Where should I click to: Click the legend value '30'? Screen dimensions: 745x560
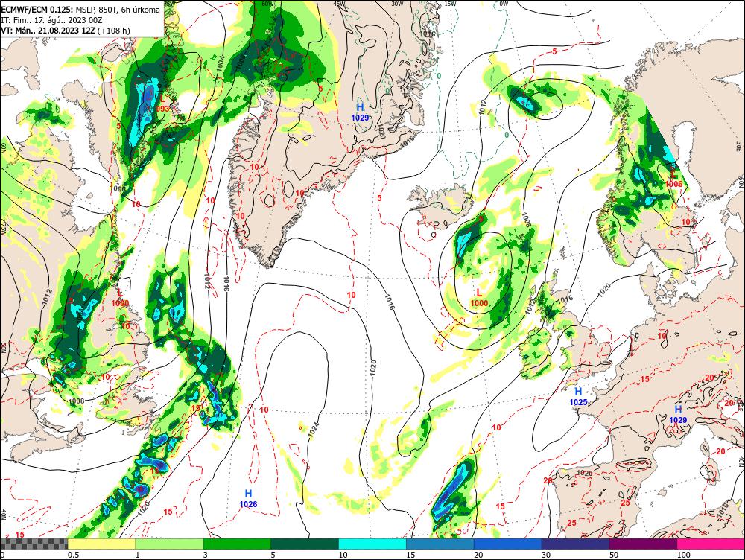point(546,555)
